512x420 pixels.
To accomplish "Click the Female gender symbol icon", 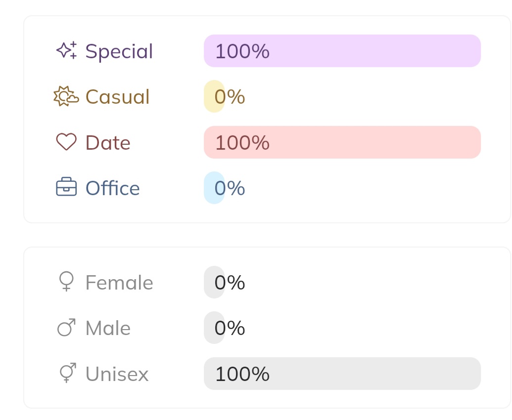I will pyautogui.click(x=66, y=282).
